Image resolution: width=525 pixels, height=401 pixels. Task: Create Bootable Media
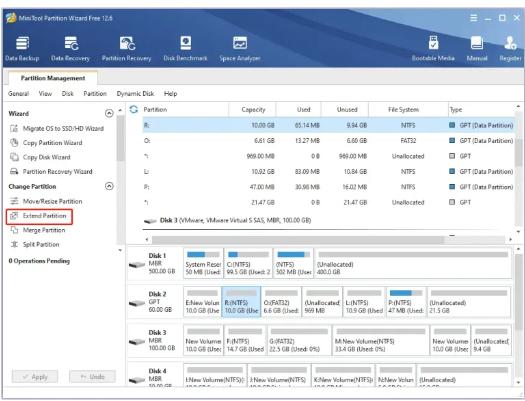[433, 49]
